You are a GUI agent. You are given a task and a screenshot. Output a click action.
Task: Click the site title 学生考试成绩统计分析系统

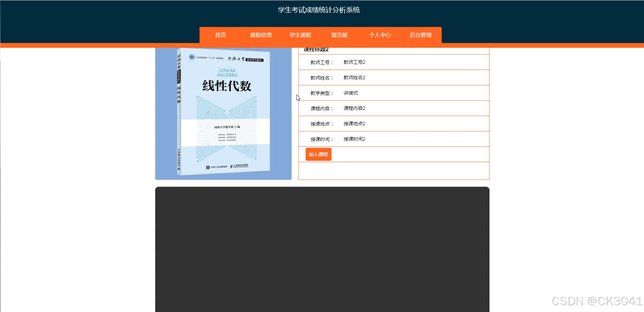pos(319,10)
